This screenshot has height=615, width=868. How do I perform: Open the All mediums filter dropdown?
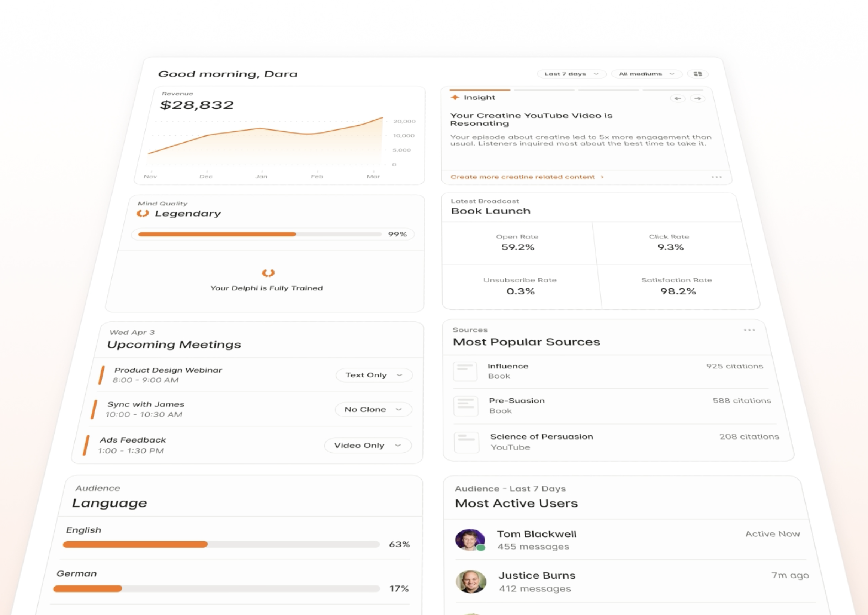(x=646, y=74)
